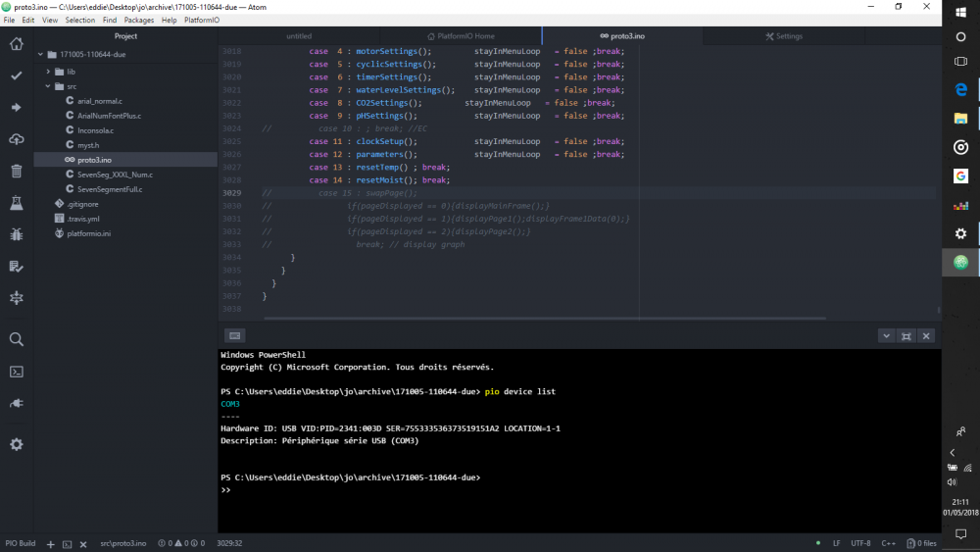Open File Explorer from taskbar

click(960, 119)
